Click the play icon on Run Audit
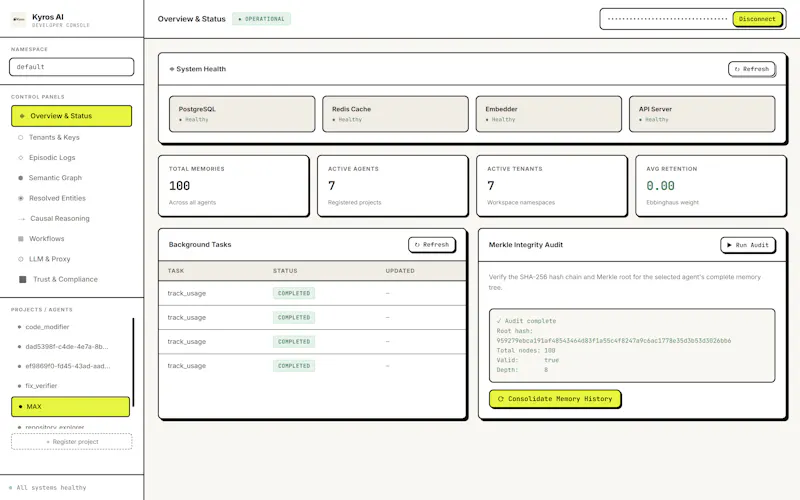The width and height of the screenshot is (800, 500). click(729, 245)
